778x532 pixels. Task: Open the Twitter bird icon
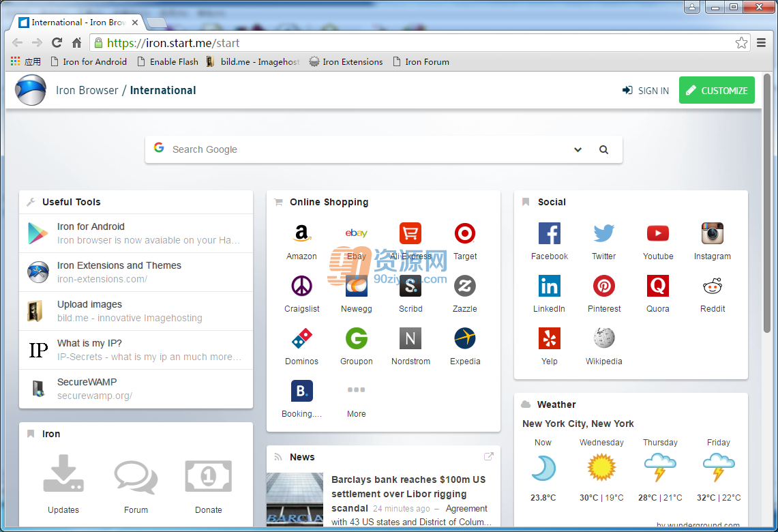(x=604, y=233)
